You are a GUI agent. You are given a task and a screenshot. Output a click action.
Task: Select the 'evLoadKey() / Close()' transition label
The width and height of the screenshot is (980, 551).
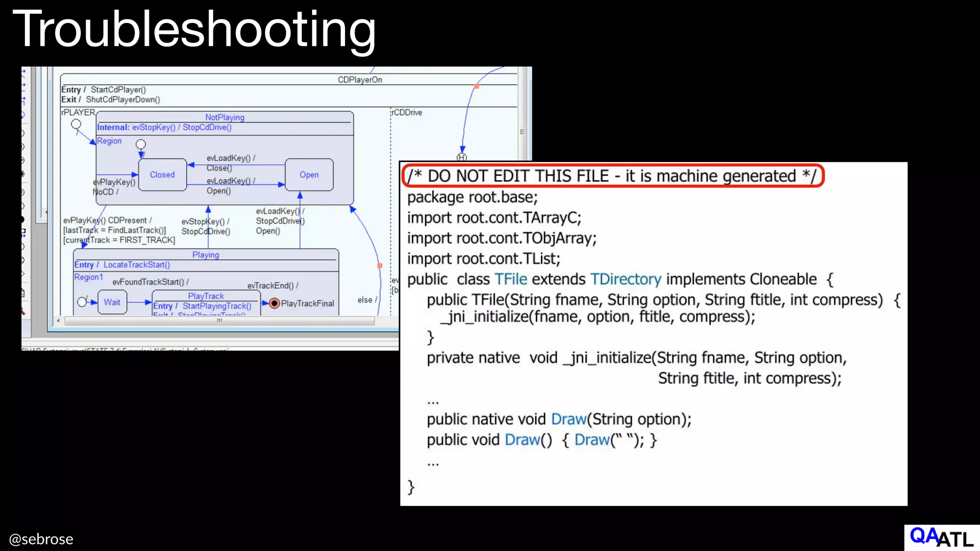[231, 163]
